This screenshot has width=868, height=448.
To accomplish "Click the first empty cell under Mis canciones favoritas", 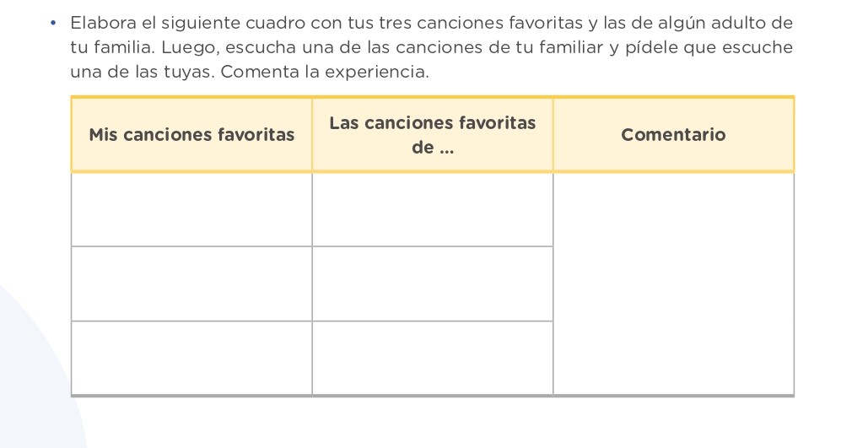I will point(191,209).
